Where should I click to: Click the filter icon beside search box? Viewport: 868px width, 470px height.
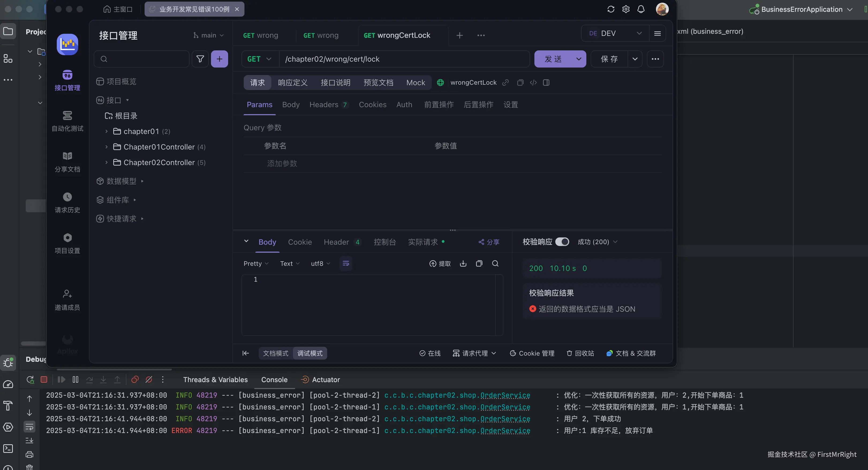(x=200, y=59)
